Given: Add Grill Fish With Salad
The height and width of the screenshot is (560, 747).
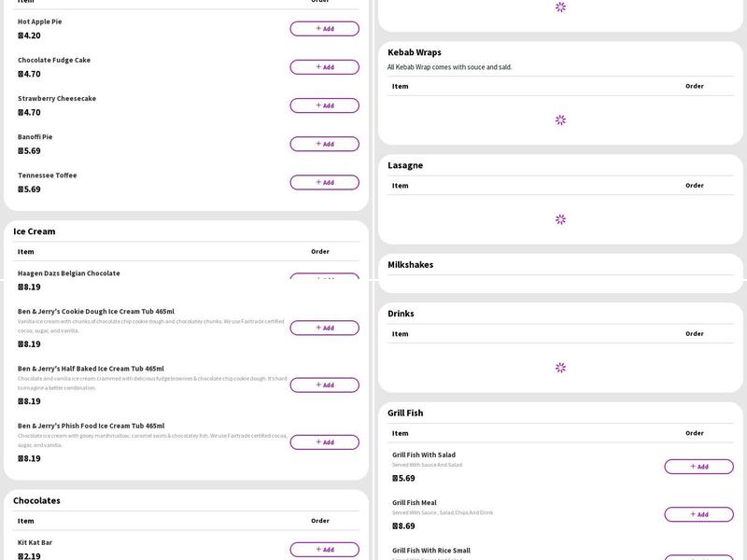Looking at the screenshot, I should [698, 467].
